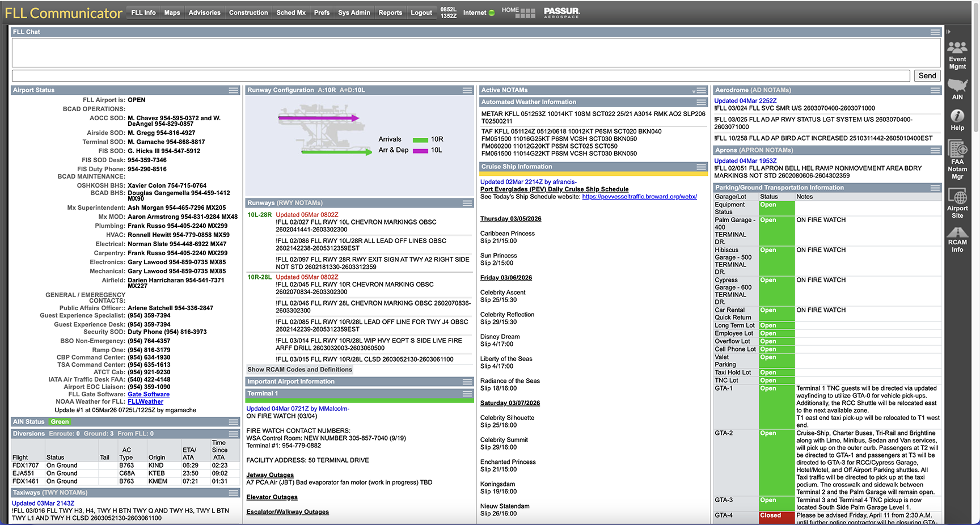The width and height of the screenshot is (980, 525).
Task: Click the green Internet status indicator
Action: click(492, 13)
